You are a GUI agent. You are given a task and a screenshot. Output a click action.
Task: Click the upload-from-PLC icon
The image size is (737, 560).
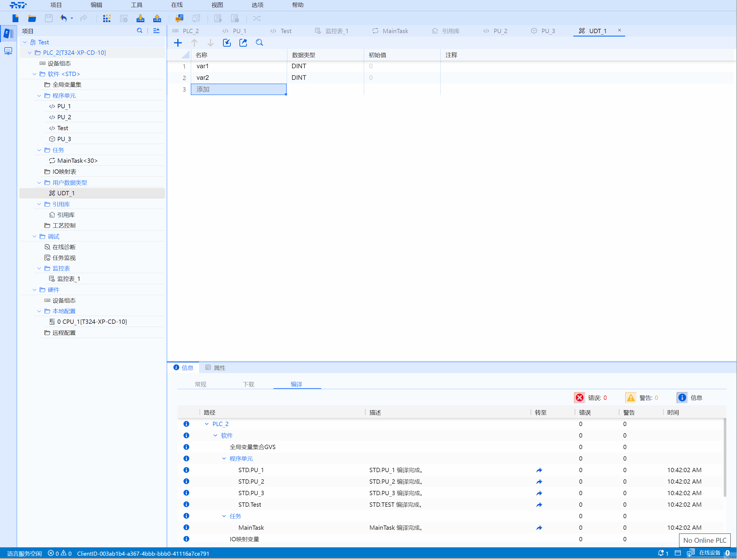pyautogui.click(x=157, y=18)
